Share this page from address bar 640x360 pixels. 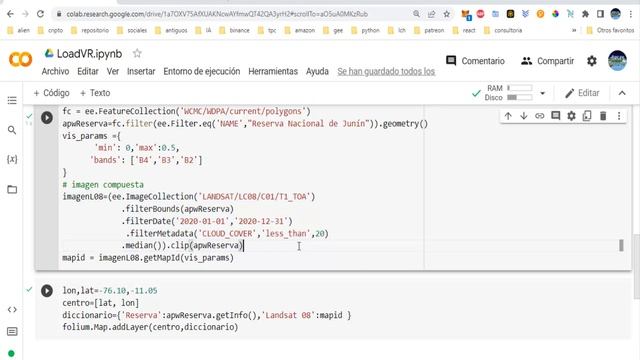431,14
